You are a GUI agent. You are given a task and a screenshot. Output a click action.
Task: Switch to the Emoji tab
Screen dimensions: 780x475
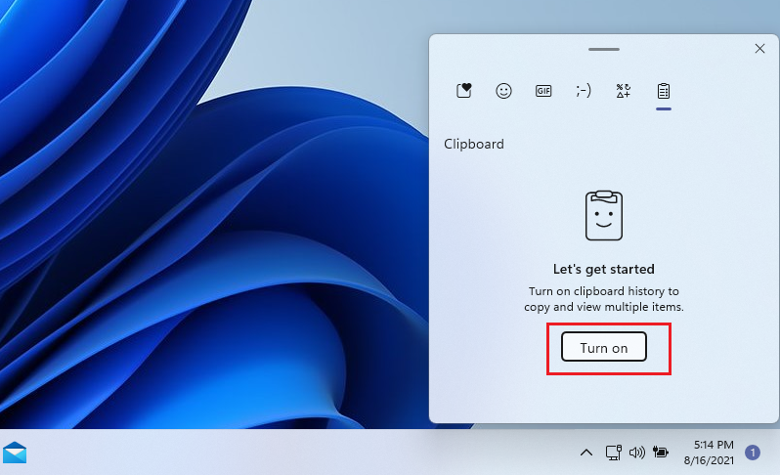coord(503,91)
